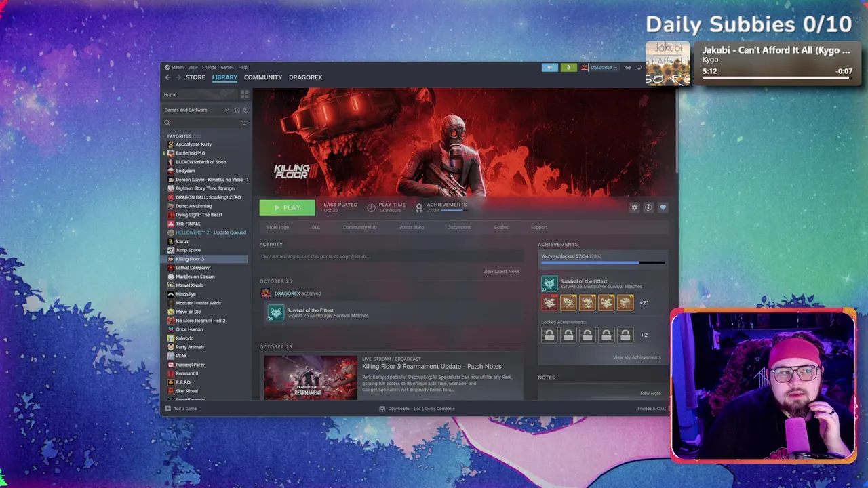Open the DLC link

[316, 227]
